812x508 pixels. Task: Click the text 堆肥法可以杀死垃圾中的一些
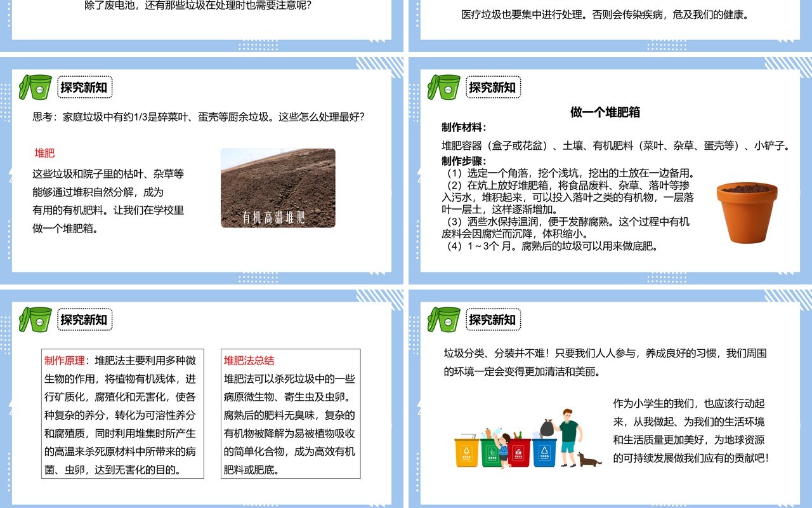point(290,379)
